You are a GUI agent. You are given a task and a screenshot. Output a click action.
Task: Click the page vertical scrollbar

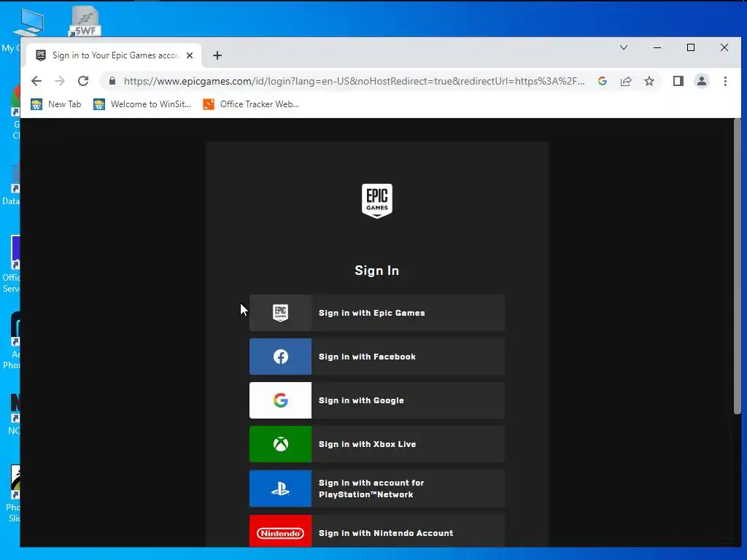coord(737,267)
